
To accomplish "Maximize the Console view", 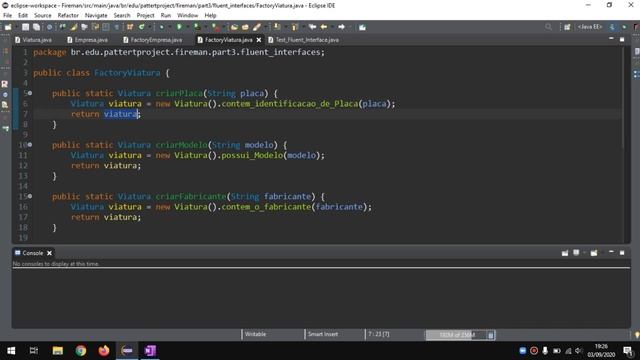I will pos(622,253).
